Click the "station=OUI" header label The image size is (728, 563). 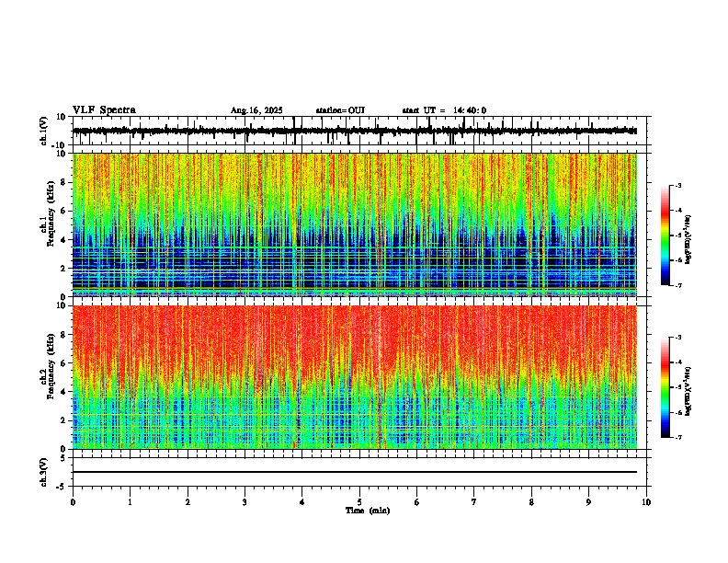pyautogui.click(x=340, y=110)
